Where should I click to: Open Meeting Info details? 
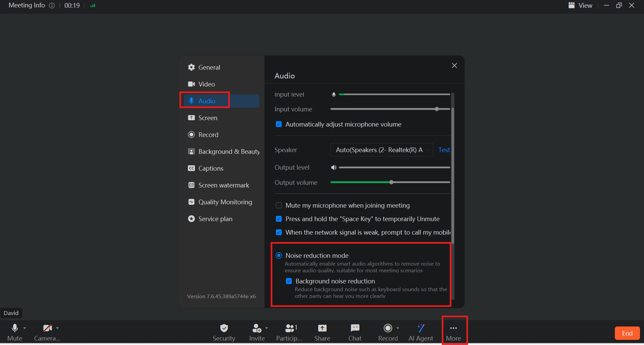coord(27,5)
